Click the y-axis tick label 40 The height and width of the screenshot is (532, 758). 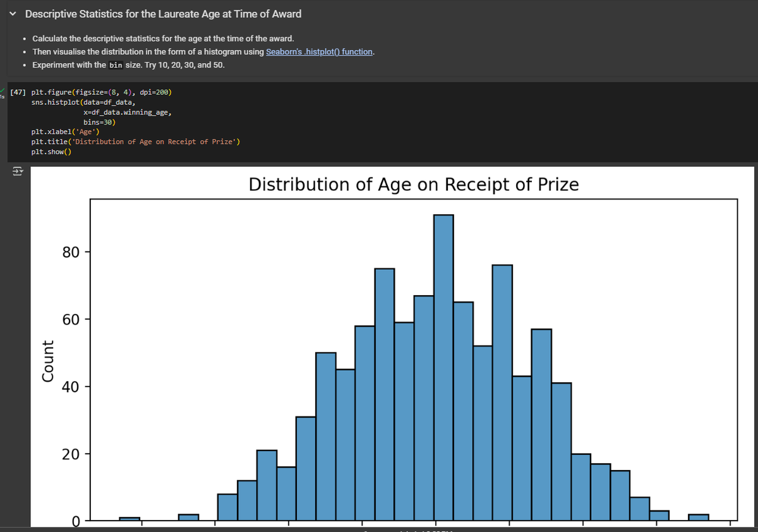pyautogui.click(x=71, y=386)
